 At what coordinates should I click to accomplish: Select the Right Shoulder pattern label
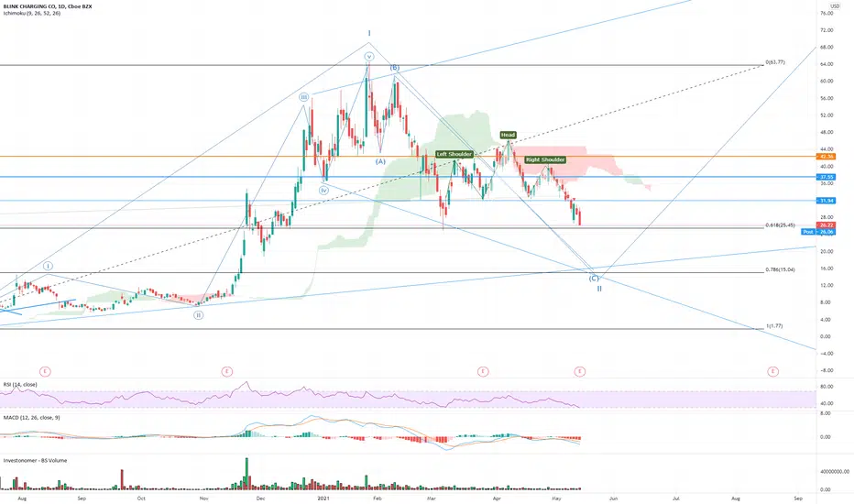coord(545,159)
